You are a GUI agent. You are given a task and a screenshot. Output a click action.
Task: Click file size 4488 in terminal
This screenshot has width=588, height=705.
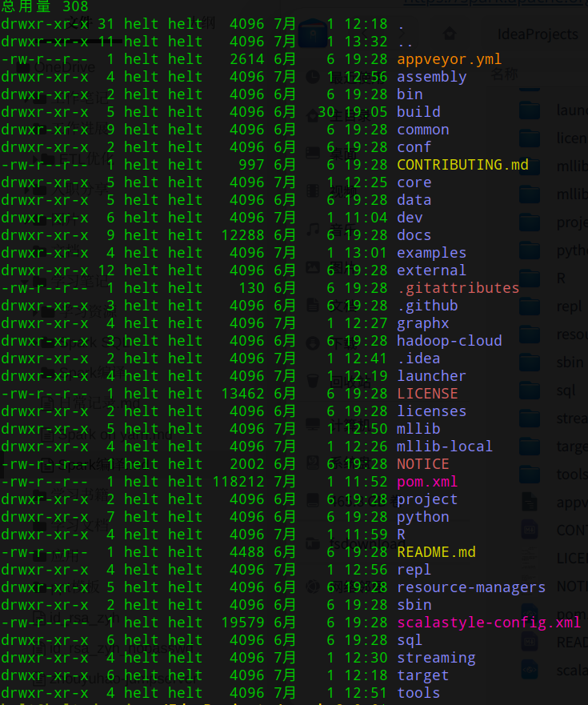click(x=247, y=552)
